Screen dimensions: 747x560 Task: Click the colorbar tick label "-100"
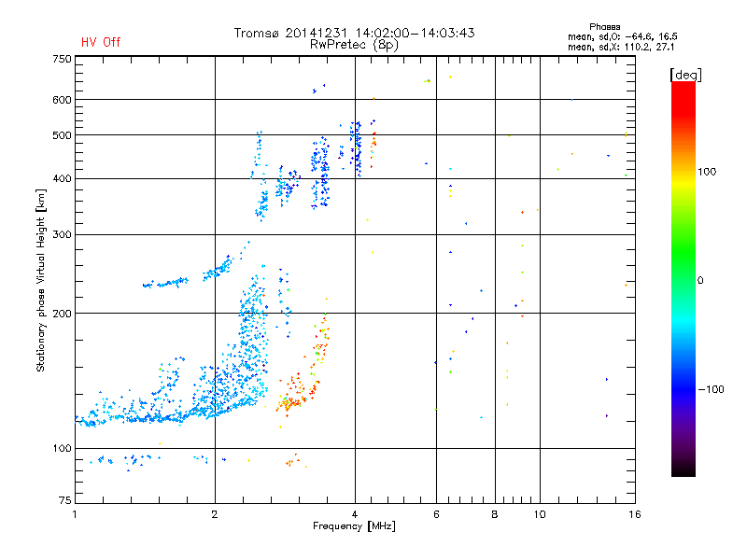pos(711,389)
